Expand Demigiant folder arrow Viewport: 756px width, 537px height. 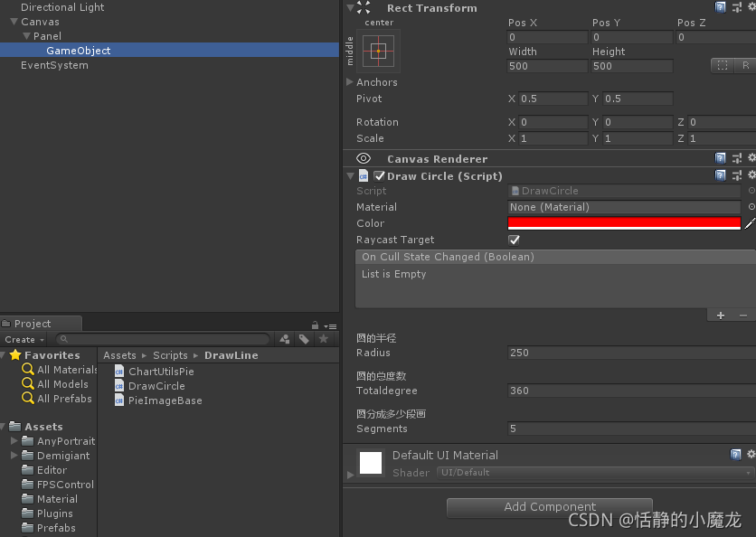[x=14, y=455]
